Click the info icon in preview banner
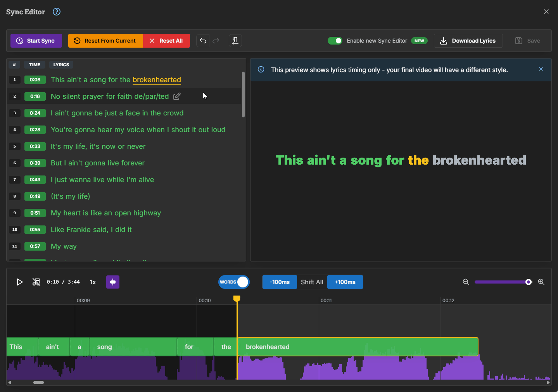558x392 pixels. (x=261, y=70)
